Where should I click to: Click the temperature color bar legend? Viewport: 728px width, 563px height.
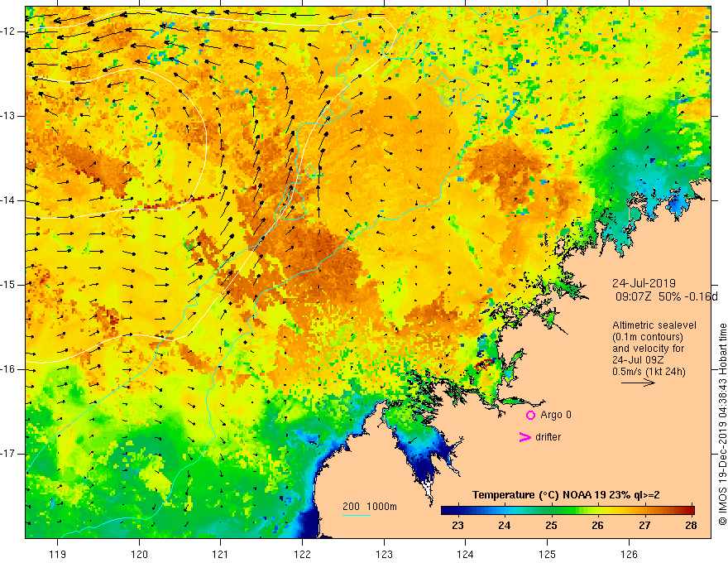pos(568,510)
